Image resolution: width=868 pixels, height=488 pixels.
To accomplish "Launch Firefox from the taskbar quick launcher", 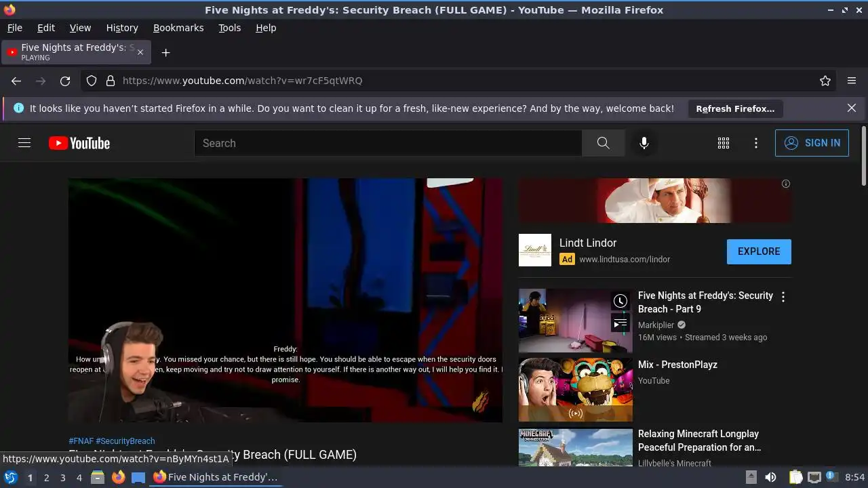I will [x=118, y=477].
